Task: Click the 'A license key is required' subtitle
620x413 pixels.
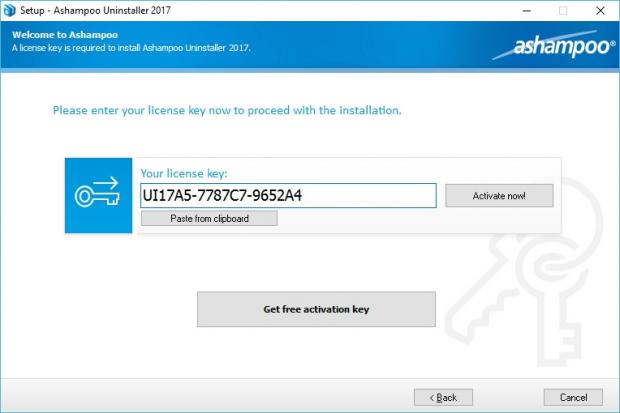Action: 130,47
